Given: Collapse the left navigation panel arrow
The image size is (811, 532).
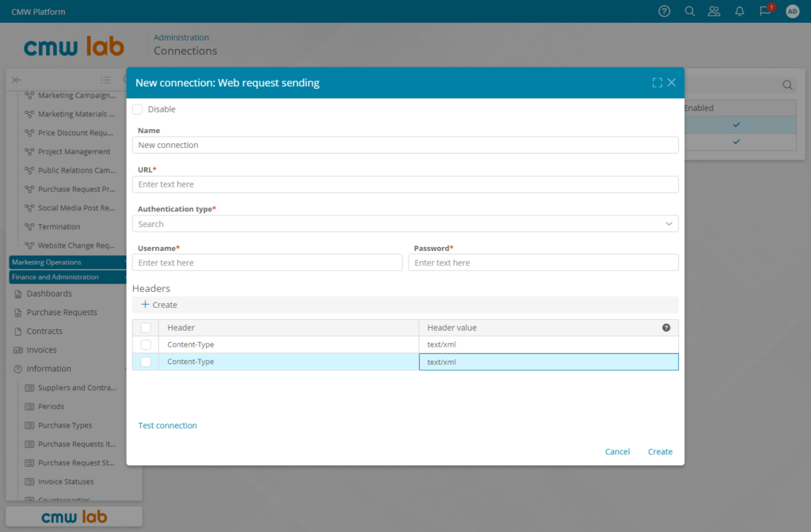Looking at the screenshot, I should pos(17,80).
